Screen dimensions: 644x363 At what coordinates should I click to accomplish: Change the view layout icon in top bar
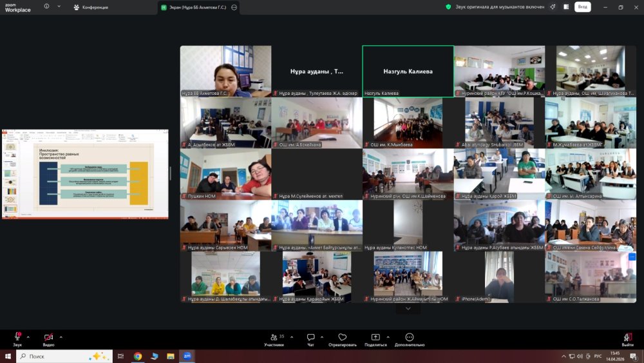[x=566, y=7]
